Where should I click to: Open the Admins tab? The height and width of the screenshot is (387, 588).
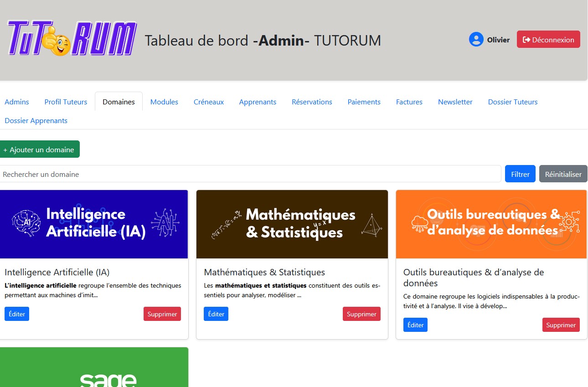[17, 102]
